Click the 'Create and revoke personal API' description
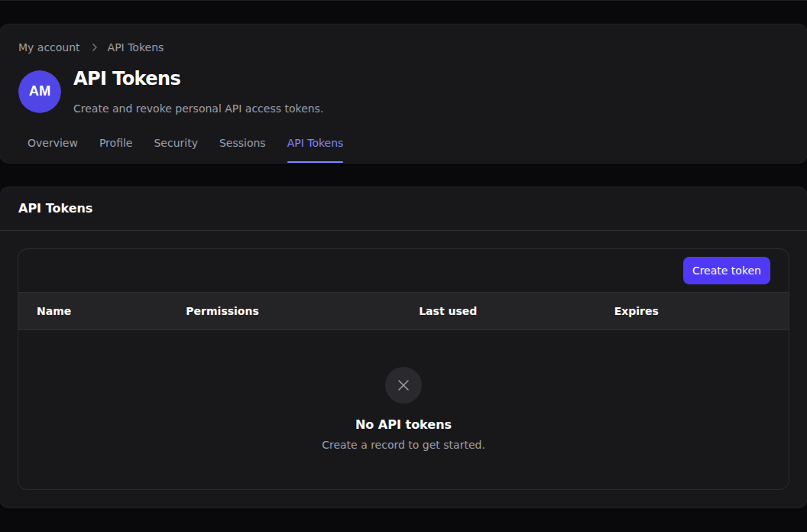The height and width of the screenshot is (532, 807). click(x=198, y=109)
